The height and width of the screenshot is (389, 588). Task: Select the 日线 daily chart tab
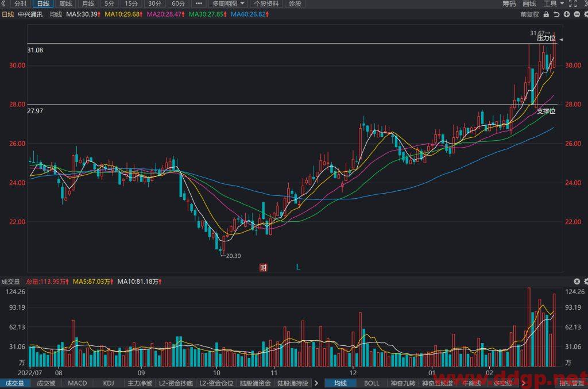tap(43, 4)
